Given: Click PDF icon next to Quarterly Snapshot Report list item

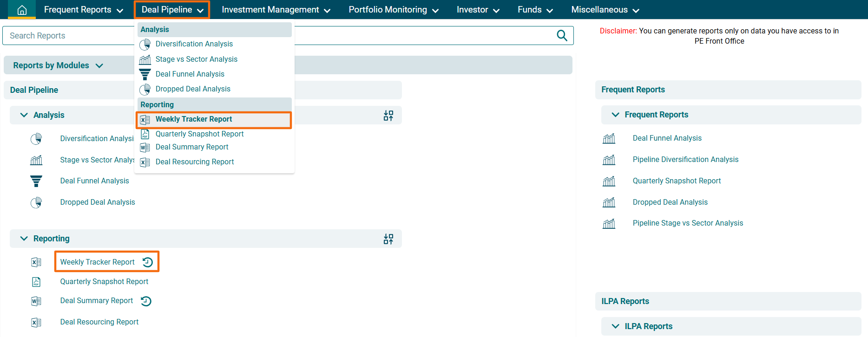Looking at the screenshot, I should tap(36, 282).
